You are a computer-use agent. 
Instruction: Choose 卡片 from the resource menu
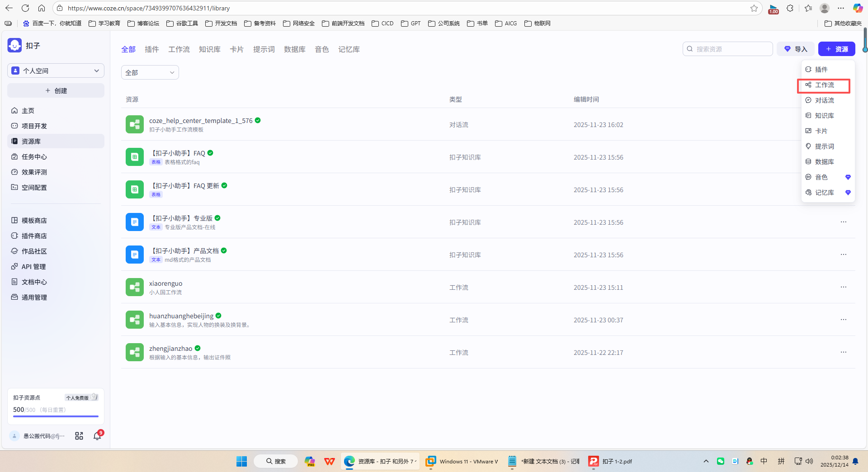(x=828, y=131)
